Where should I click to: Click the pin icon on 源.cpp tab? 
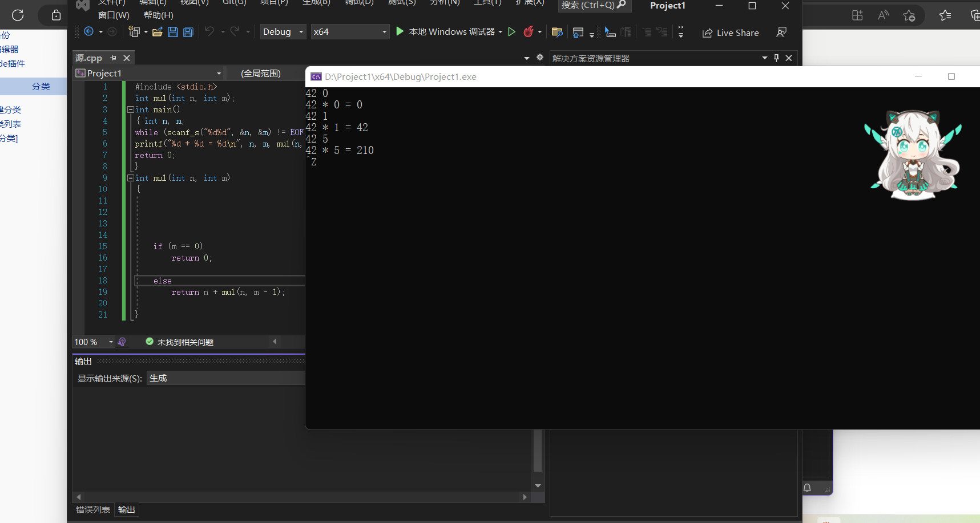(x=113, y=58)
